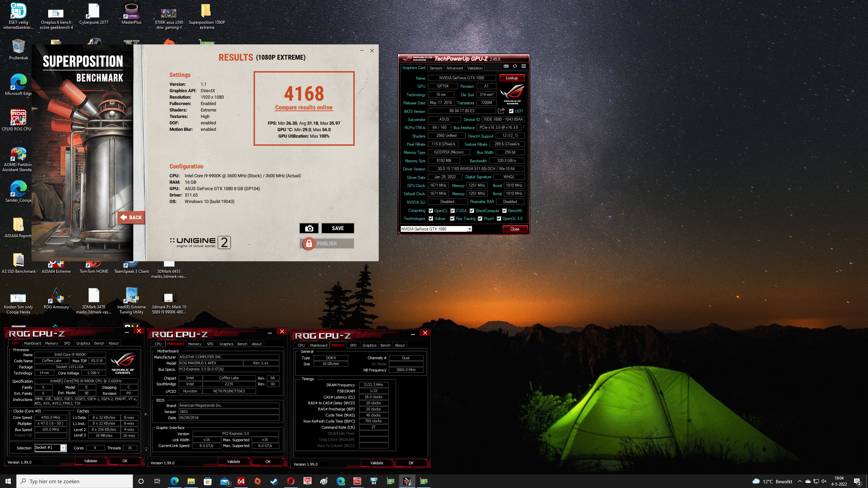Open the Intel Extreme Tuning Utility desktop icon

[x=132, y=301]
